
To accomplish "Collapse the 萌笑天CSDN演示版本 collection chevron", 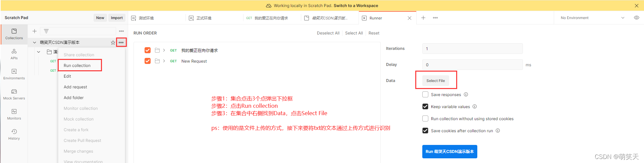I will [35, 43].
